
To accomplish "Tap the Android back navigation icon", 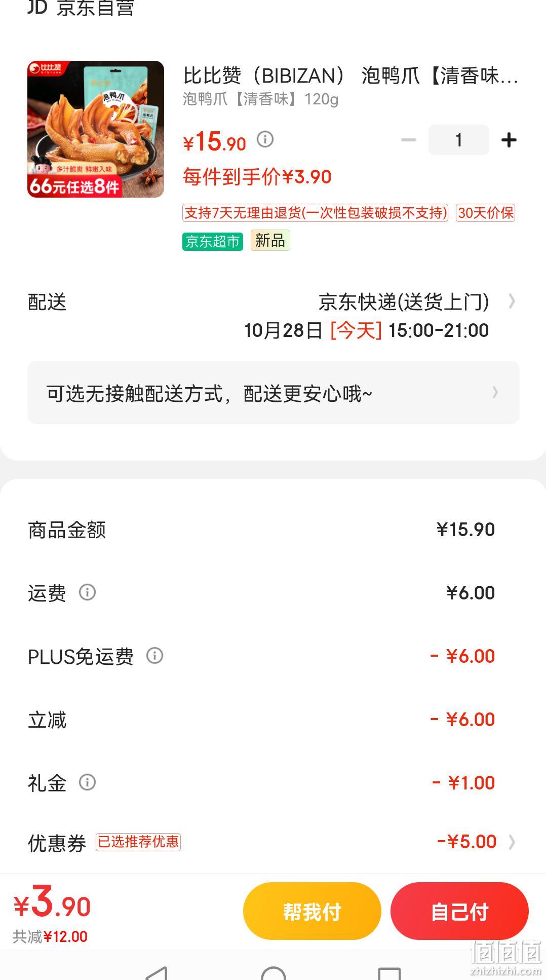I will (157, 973).
